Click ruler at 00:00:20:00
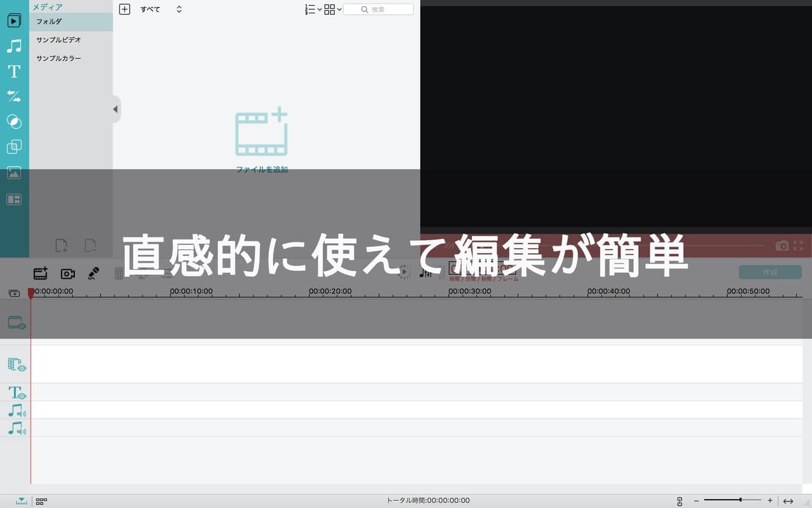This screenshot has height=508, width=812. click(x=330, y=291)
